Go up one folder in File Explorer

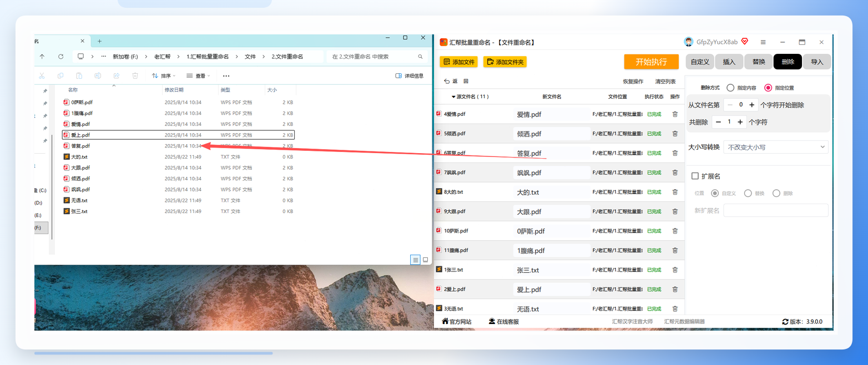pyautogui.click(x=42, y=57)
